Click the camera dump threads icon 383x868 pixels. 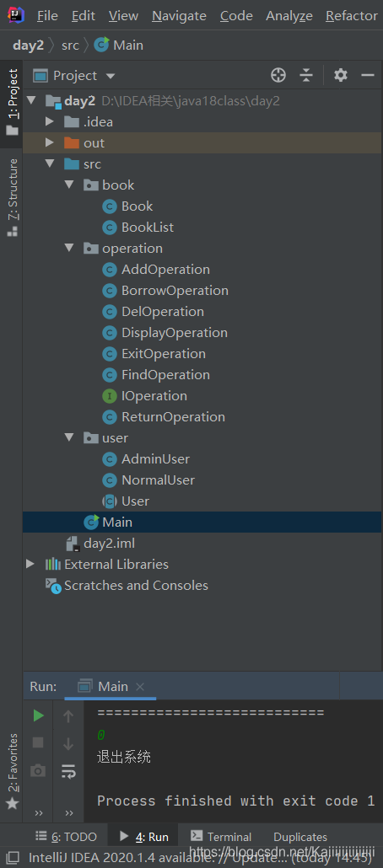click(x=38, y=770)
